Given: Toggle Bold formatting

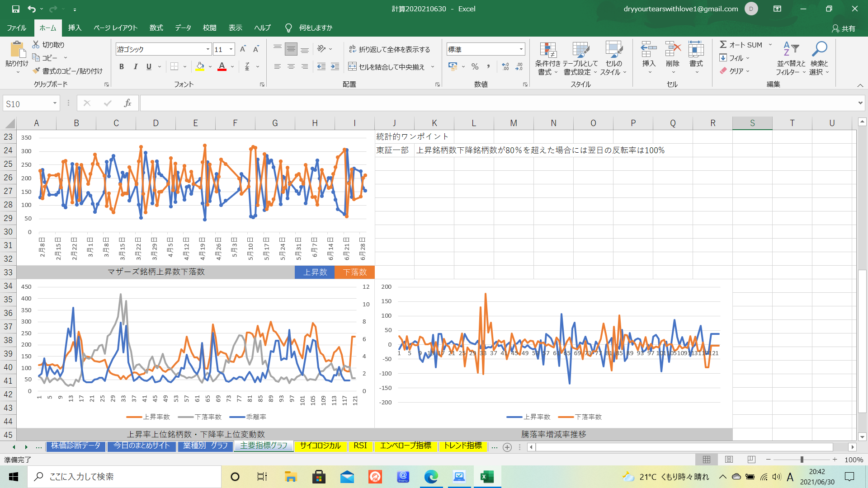Looking at the screenshot, I should point(121,67).
